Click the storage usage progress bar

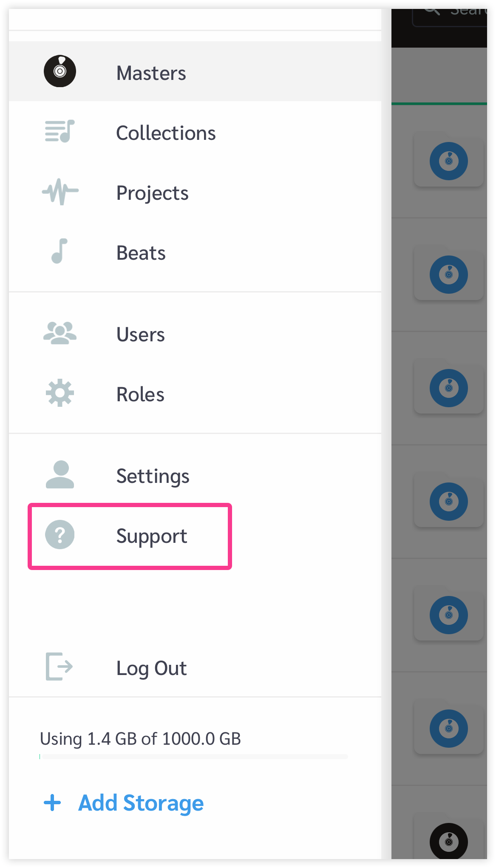194,757
